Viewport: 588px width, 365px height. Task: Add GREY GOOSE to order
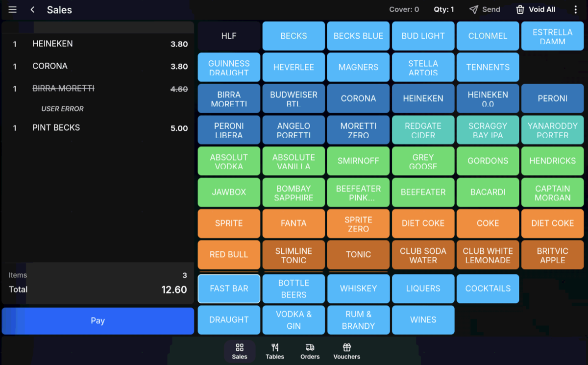point(423,161)
